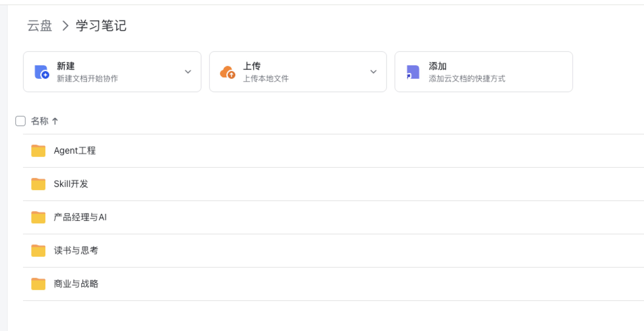Screen dimensions: 644x331
Task: Open the 产品经理与AI folder name
Action: (x=80, y=217)
